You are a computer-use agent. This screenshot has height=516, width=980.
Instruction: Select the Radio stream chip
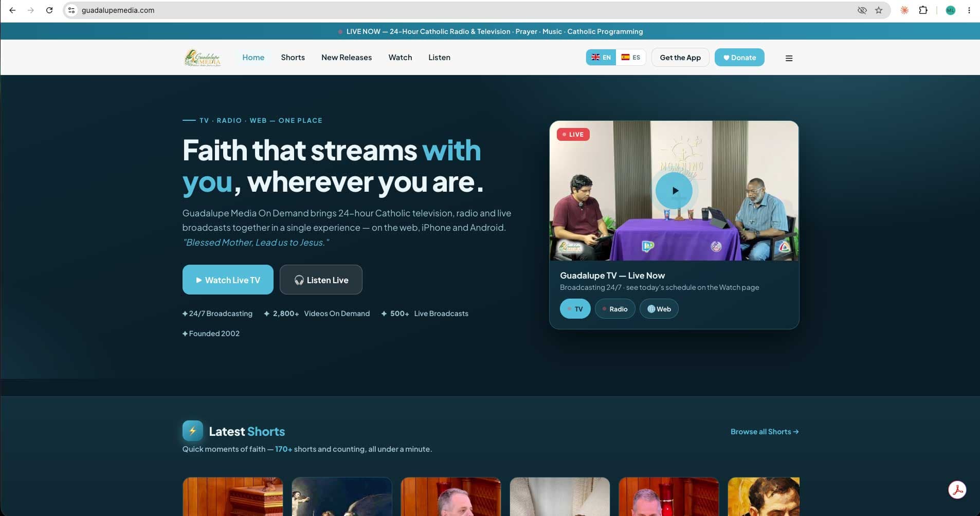click(x=615, y=309)
